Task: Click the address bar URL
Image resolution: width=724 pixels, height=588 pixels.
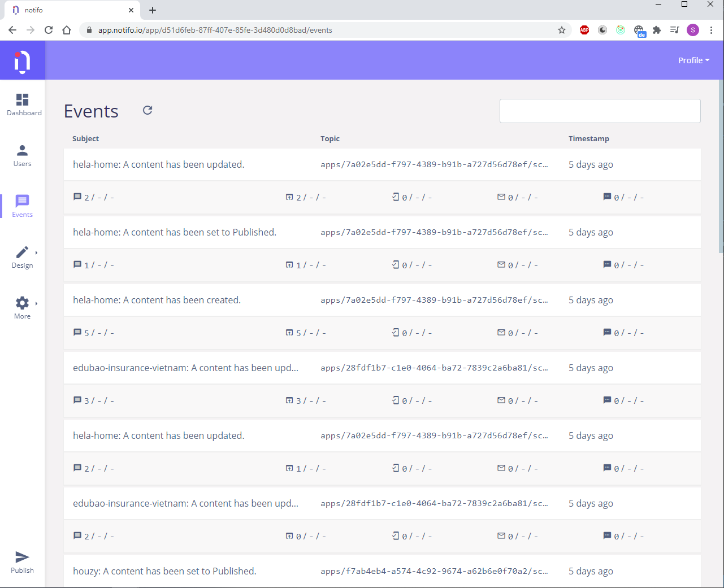Action: coord(215,30)
